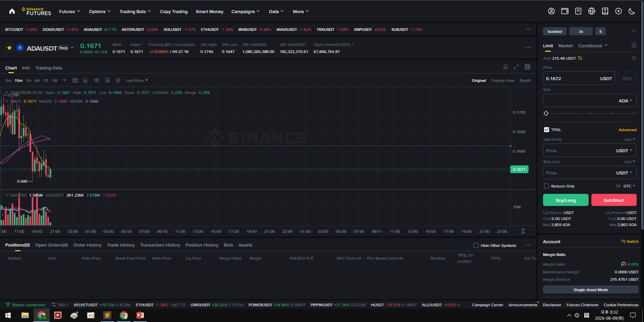Click the Sell/Short button
Viewport: 644px width, 322px height.
[614, 200]
